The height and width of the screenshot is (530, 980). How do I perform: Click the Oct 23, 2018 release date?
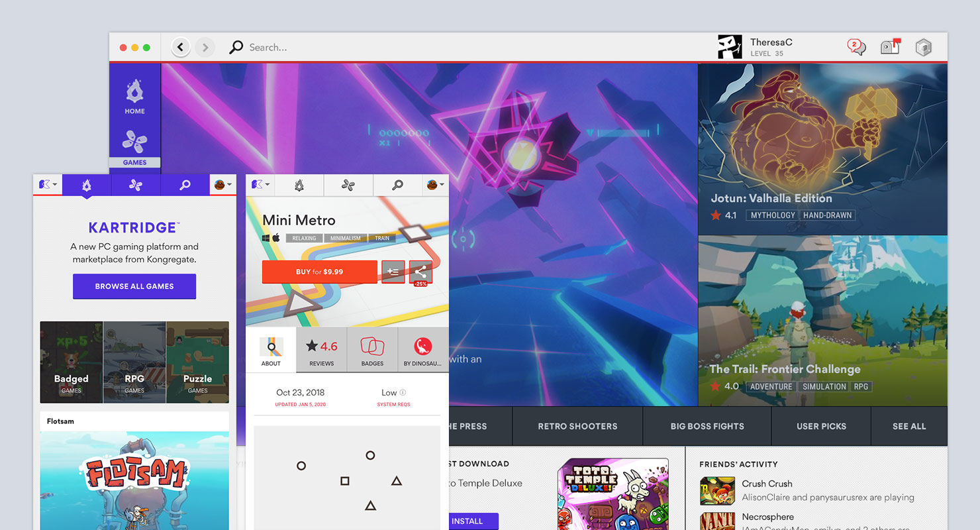coord(300,392)
